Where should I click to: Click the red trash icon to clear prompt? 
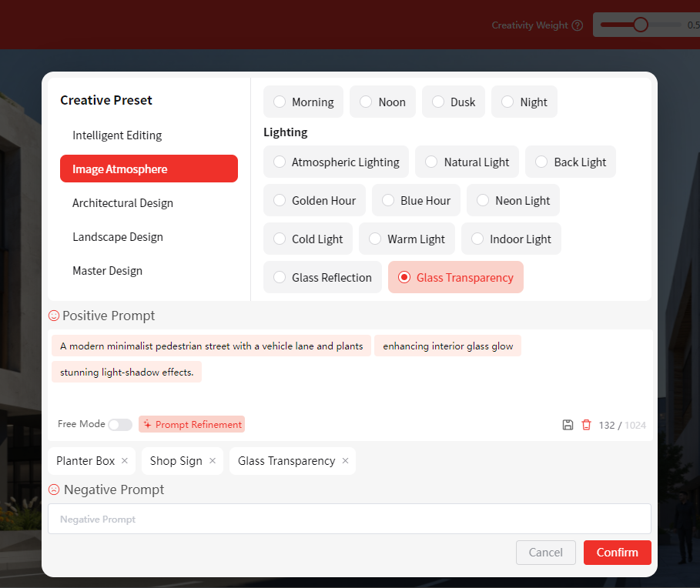587,425
